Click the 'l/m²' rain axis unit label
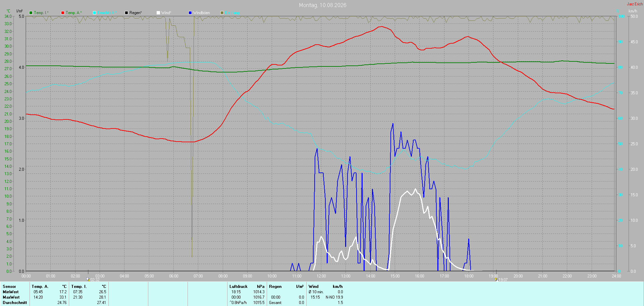Screen dimensions: 644x306 (19, 11)
